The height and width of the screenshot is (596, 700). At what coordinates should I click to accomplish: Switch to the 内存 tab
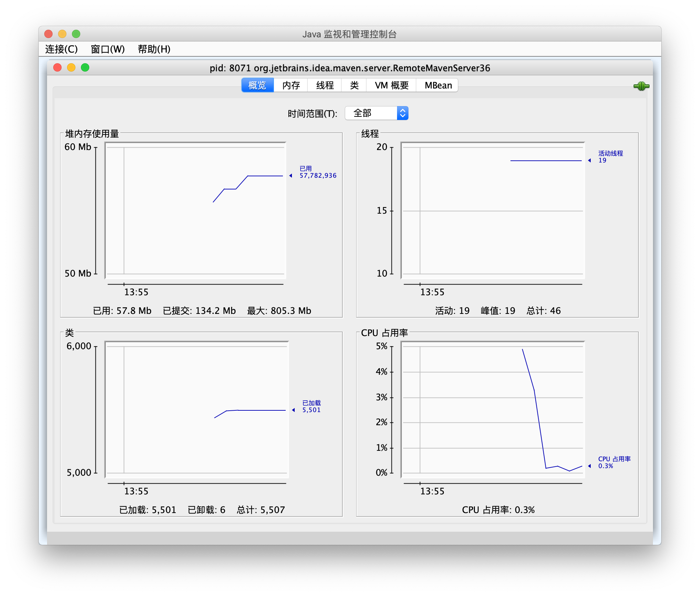291,85
